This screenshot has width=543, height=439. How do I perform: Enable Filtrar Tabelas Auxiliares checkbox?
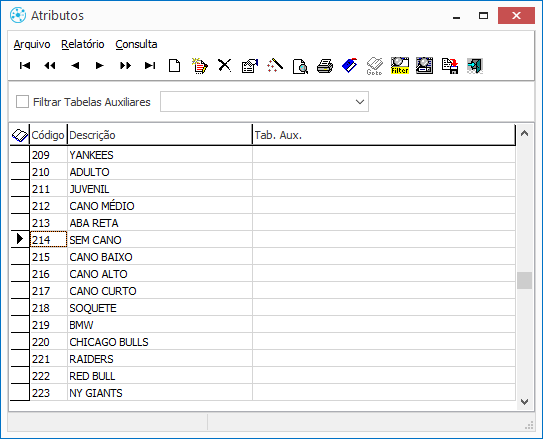click(23, 102)
